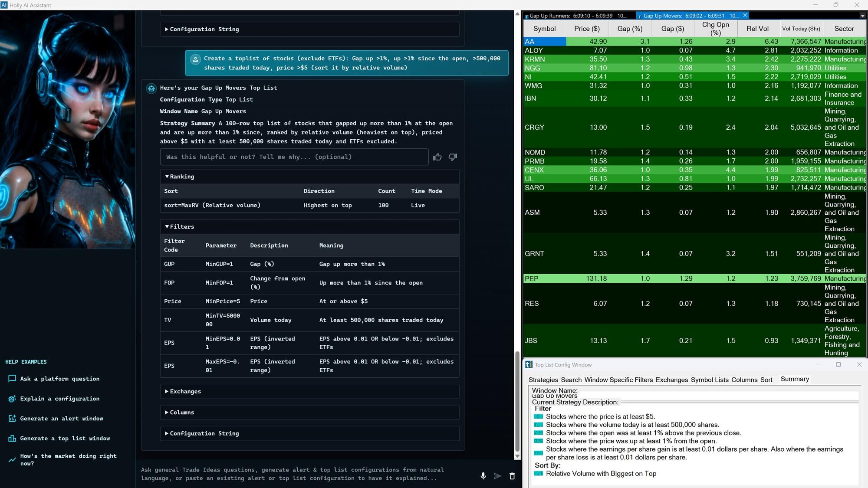The height and width of the screenshot is (488, 868).
Task: Click the Holly AI Assistant title bar app icon
Action: (4, 5)
